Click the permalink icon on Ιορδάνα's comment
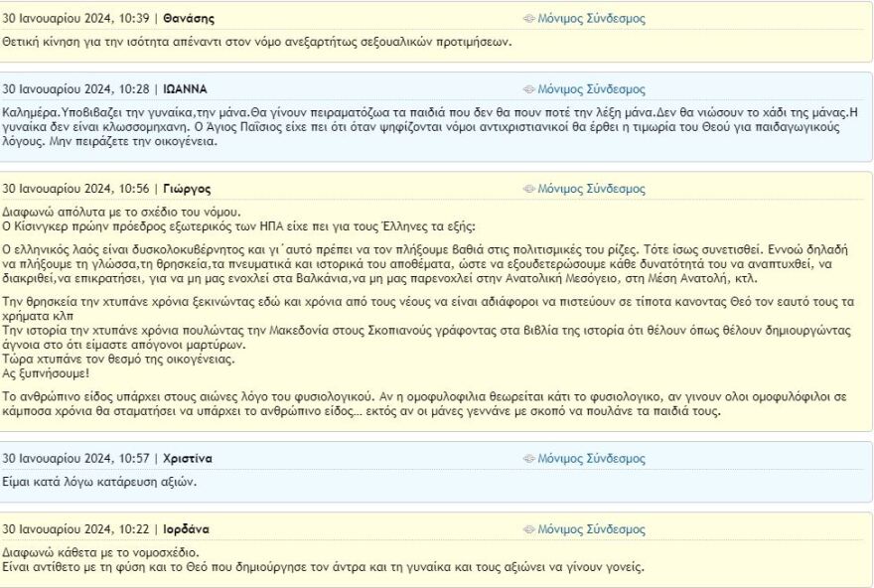 pyautogui.click(x=529, y=530)
